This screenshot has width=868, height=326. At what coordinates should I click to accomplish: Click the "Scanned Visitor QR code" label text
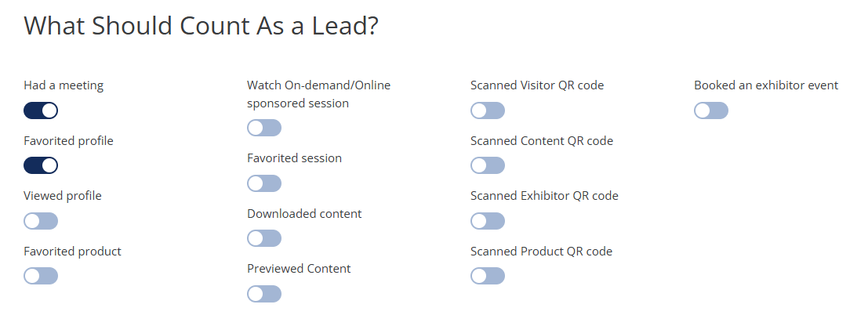537,85
